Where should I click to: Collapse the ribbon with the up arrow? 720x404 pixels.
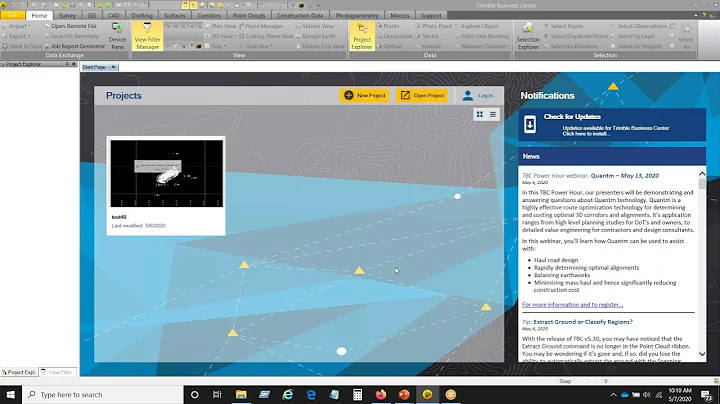(x=696, y=15)
